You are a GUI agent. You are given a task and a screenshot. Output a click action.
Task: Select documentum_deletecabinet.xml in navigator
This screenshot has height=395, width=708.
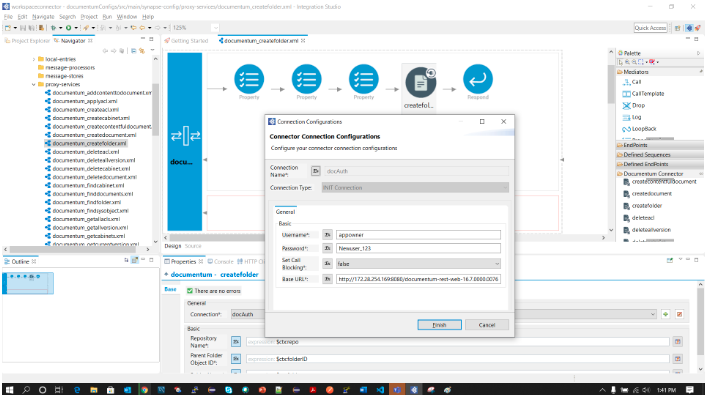[88, 169]
